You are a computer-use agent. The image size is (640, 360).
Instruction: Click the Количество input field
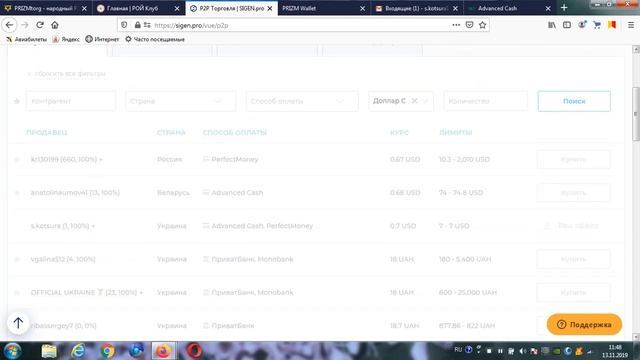(486, 101)
